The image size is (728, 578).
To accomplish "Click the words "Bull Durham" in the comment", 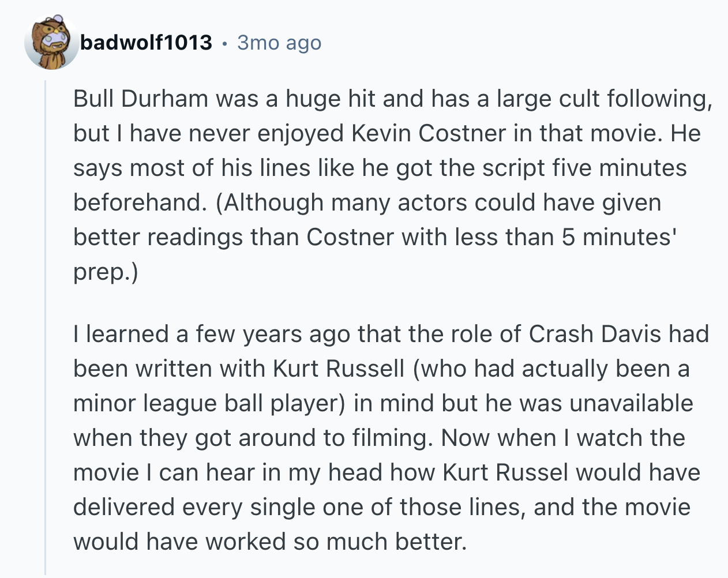I will pyautogui.click(x=141, y=99).
